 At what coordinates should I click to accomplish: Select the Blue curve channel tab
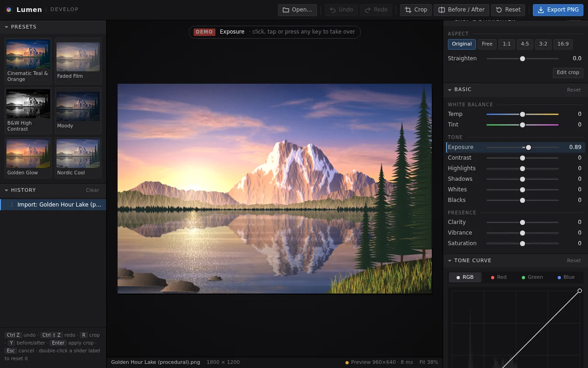click(x=566, y=277)
